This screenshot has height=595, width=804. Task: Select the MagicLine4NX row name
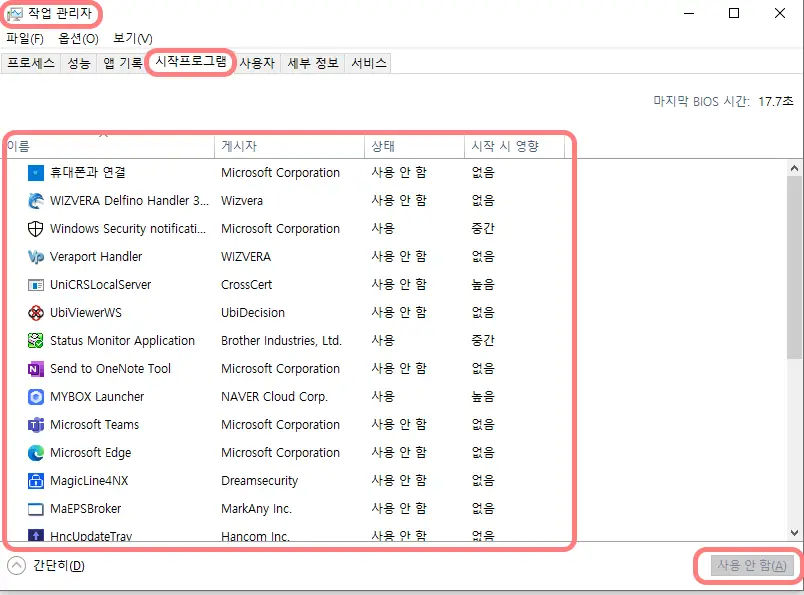pyautogui.click(x=89, y=481)
